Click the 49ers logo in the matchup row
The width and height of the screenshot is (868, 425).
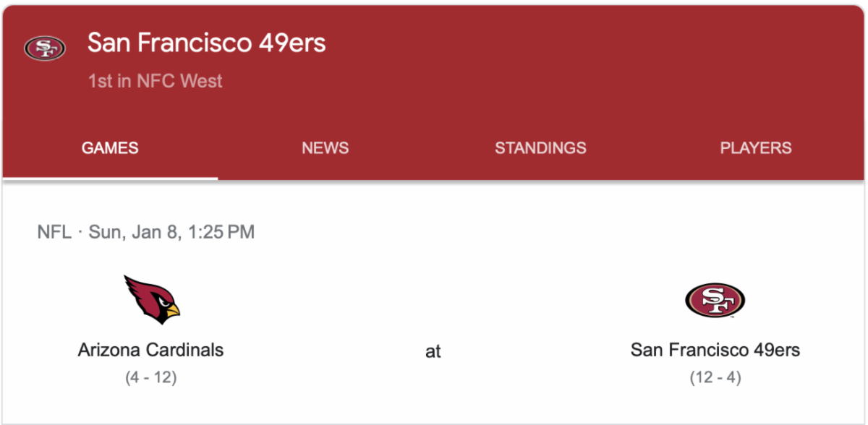pyautogui.click(x=715, y=300)
